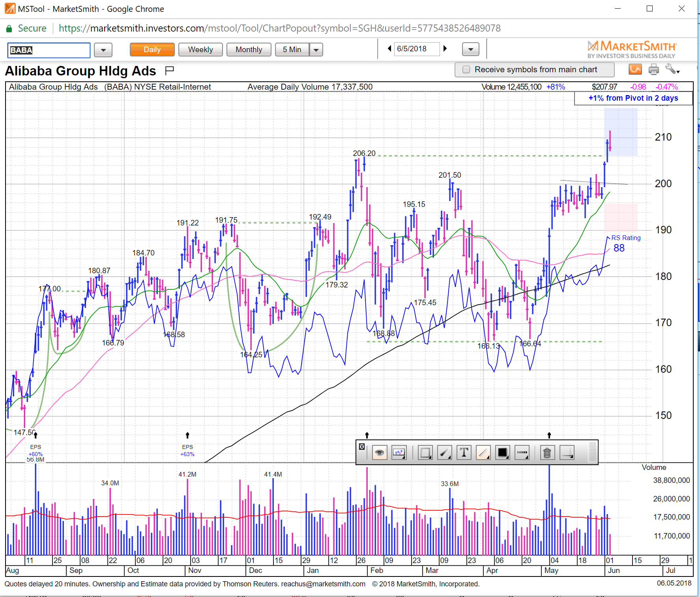Image resolution: width=700 pixels, height=597 pixels.
Task: Click the 168.88 price label
Action: tap(384, 333)
